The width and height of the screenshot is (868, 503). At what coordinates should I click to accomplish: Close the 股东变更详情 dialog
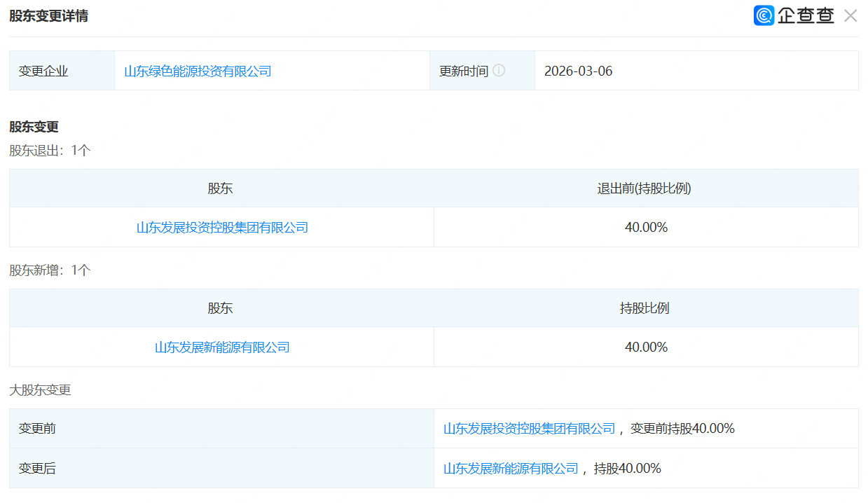click(850, 16)
